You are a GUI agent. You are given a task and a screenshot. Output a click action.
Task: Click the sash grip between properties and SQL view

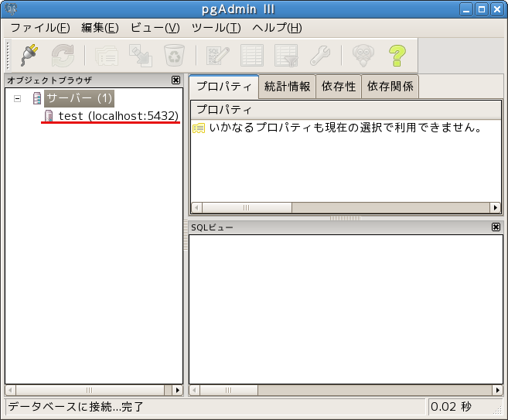click(346, 218)
